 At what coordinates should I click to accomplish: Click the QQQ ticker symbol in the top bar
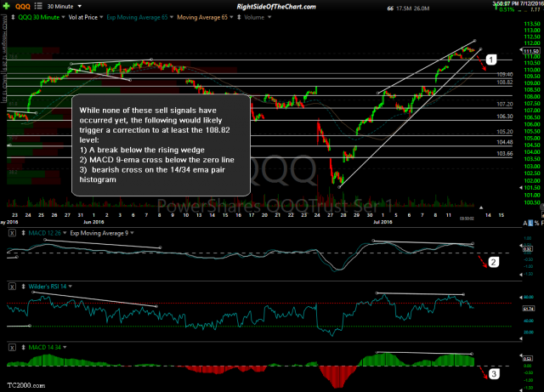click(23, 6)
